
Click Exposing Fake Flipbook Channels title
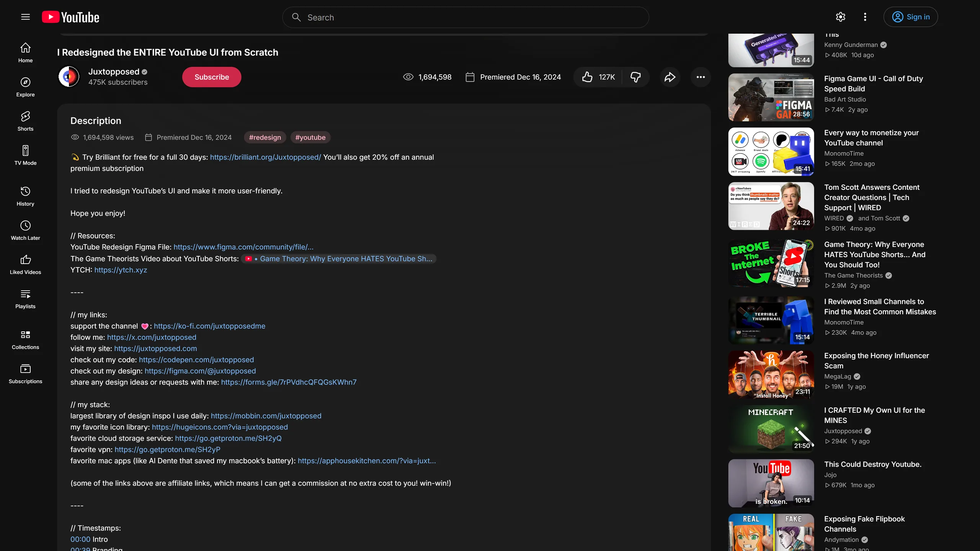coord(864,524)
